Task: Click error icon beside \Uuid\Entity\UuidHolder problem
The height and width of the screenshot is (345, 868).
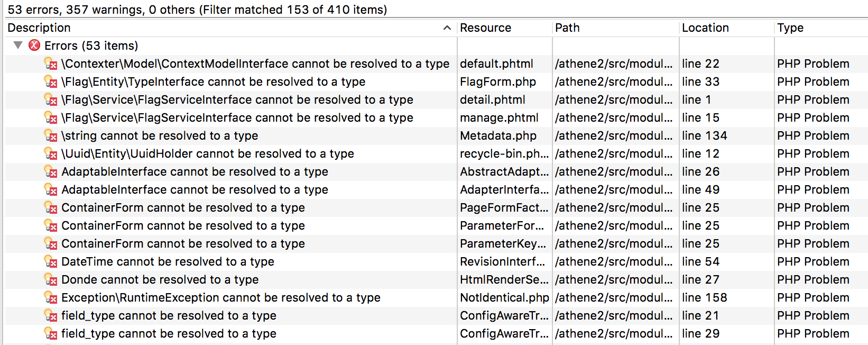Action: click(x=51, y=154)
